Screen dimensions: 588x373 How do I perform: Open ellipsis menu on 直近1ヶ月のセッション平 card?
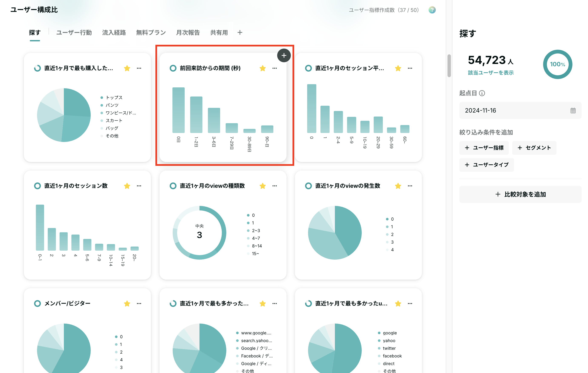[x=410, y=68]
